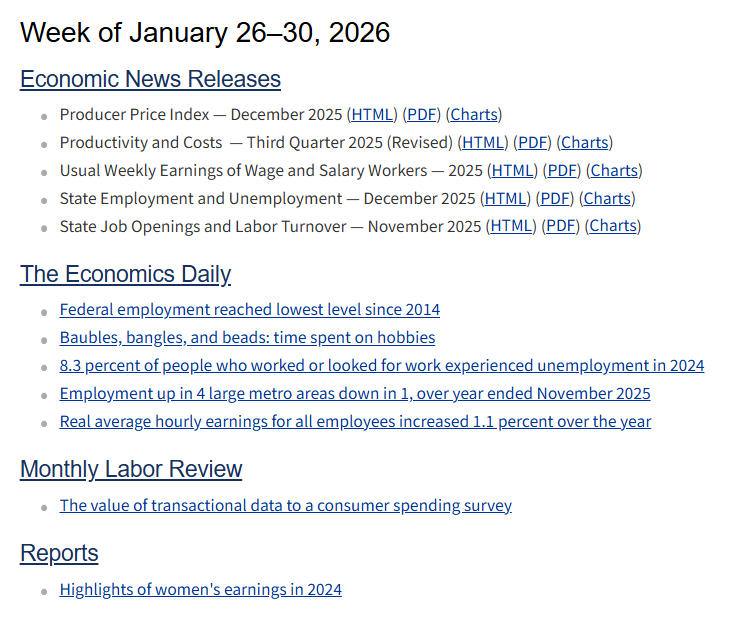Open the Economic News Releases heading link
Viewport: 736px width, 621px height.
click(150, 79)
